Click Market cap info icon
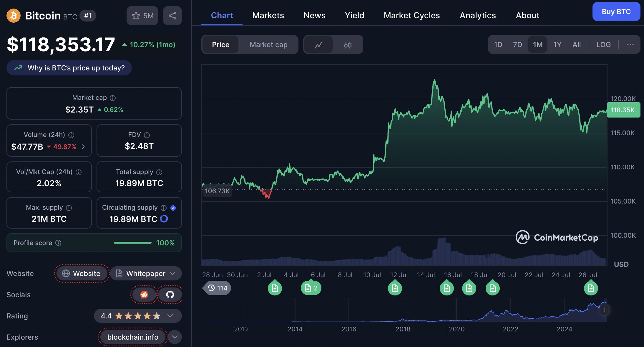 coord(113,98)
